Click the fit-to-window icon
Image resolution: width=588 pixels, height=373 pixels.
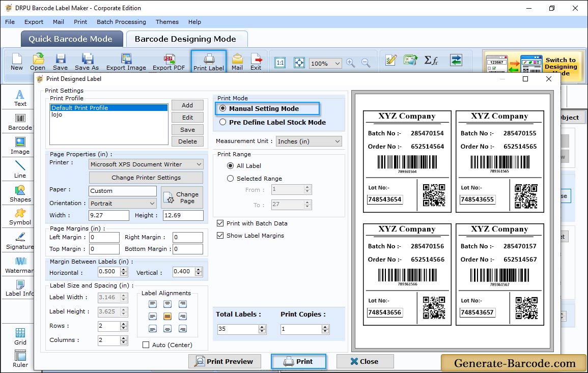299,63
